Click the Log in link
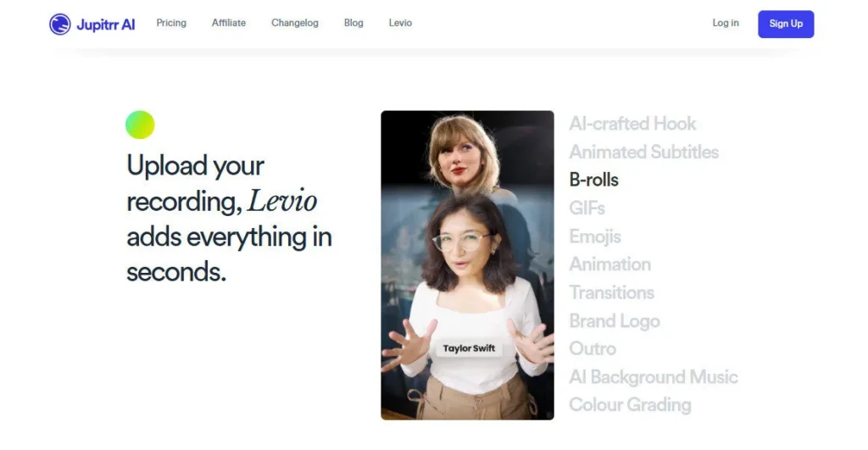Screen dimensions: 868x450 (726, 23)
